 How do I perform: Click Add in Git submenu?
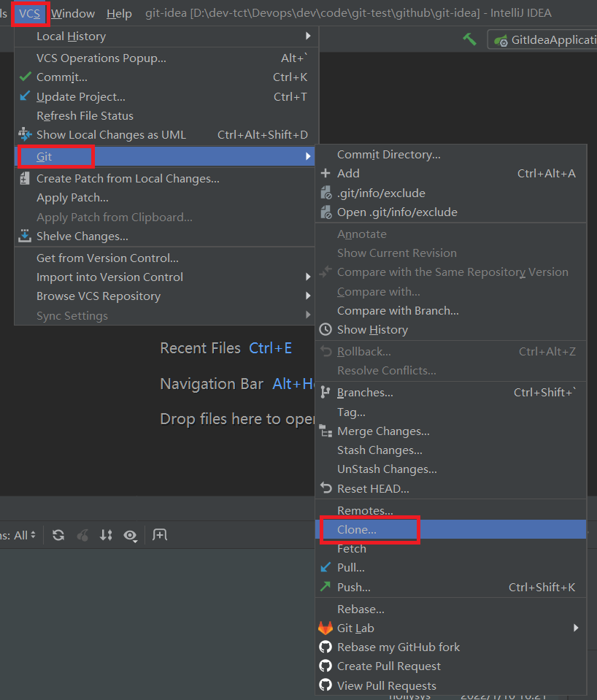451,173
